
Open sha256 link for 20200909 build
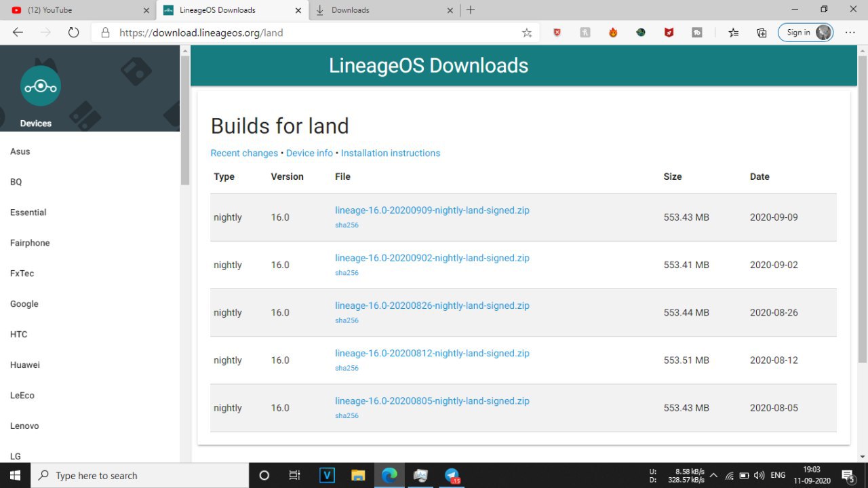coord(347,225)
